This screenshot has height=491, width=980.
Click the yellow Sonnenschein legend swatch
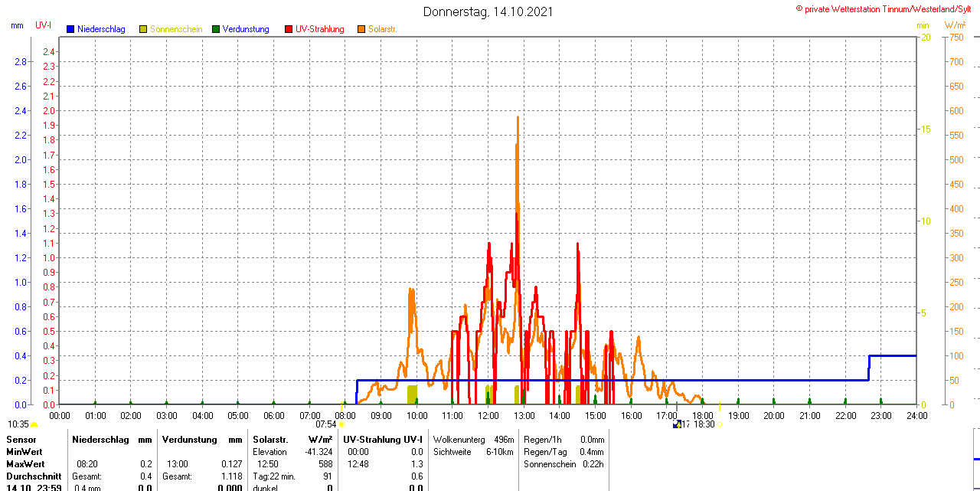click(143, 29)
